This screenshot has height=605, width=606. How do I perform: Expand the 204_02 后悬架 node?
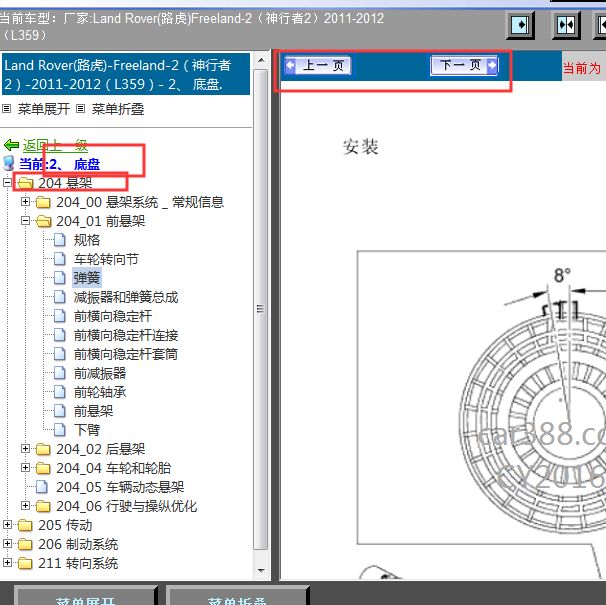[x=26, y=449]
